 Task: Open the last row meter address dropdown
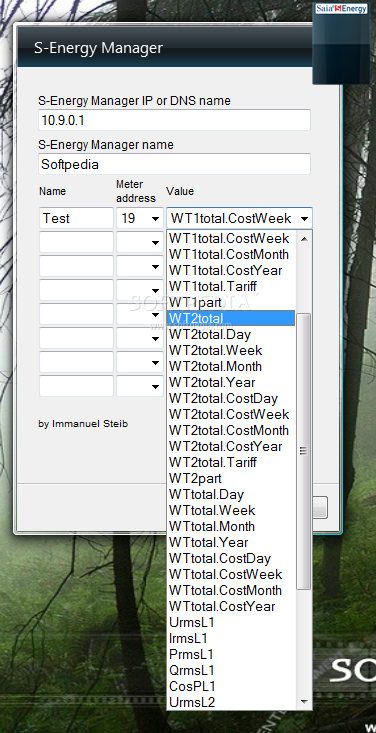tap(139, 386)
